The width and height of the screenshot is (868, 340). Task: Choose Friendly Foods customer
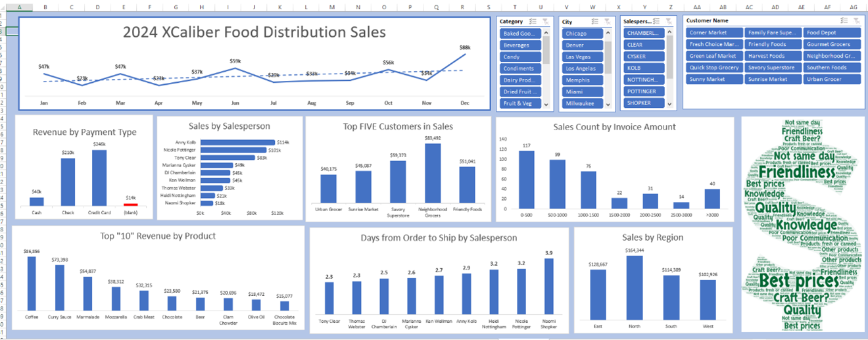tap(773, 45)
